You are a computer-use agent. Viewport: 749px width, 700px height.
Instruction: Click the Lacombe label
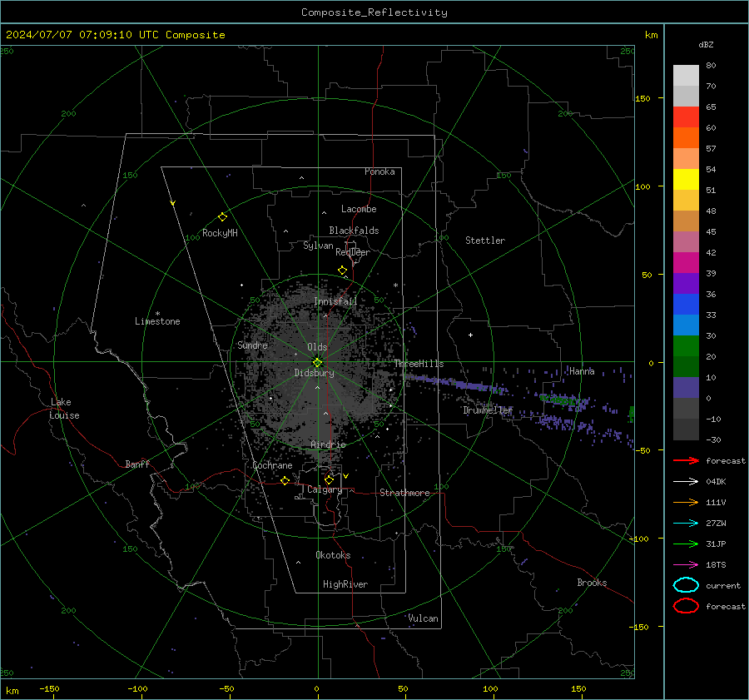click(x=359, y=209)
